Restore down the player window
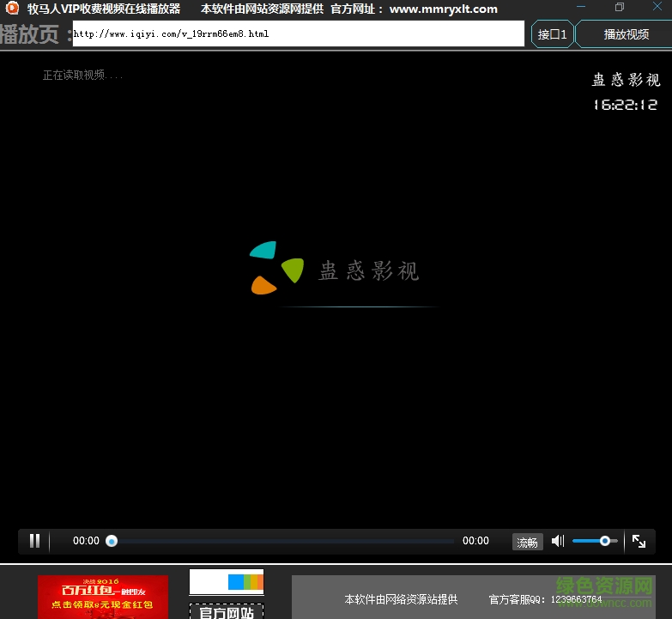The image size is (672, 619). click(x=620, y=7)
